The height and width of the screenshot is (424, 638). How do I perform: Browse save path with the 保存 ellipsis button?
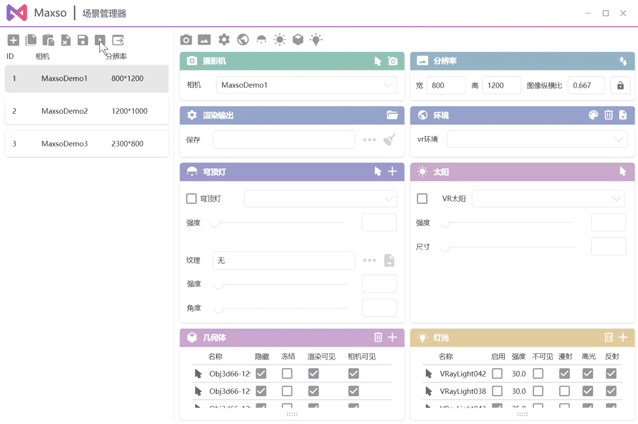pos(369,140)
